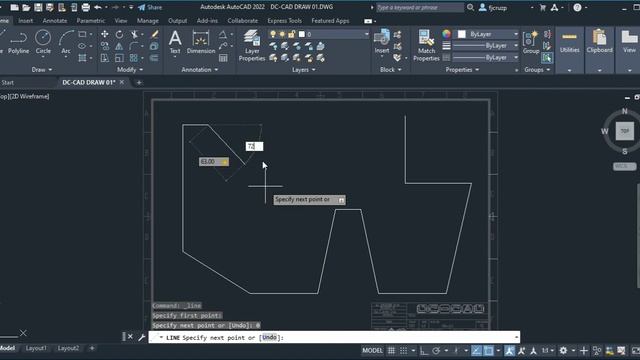Open the Parametric ribbon tab
640x360 pixels.
[x=91, y=20]
